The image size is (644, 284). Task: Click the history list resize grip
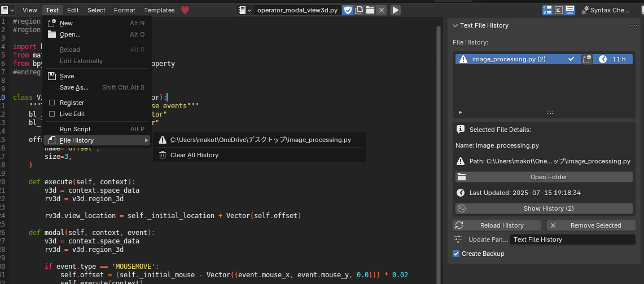tap(550, 113)
